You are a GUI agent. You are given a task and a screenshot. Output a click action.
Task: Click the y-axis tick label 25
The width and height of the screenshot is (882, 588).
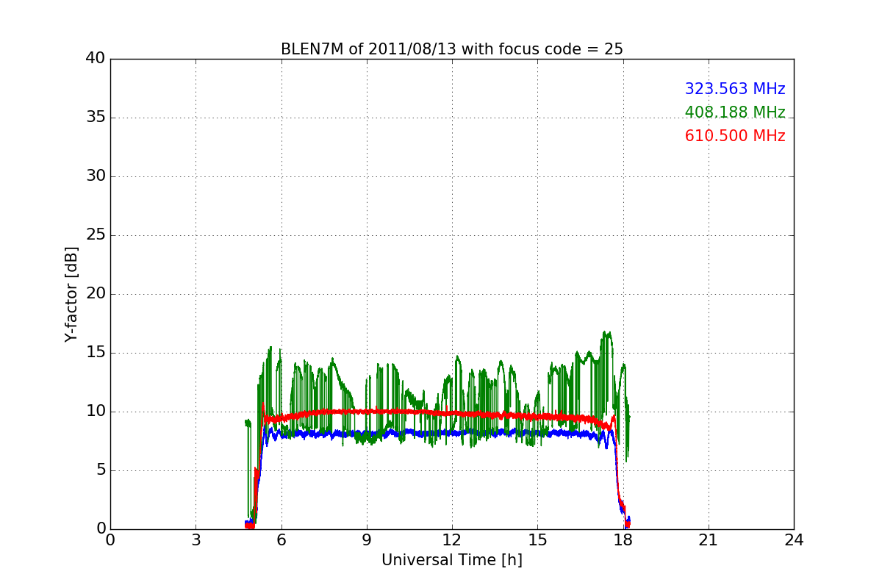[96, 235]
